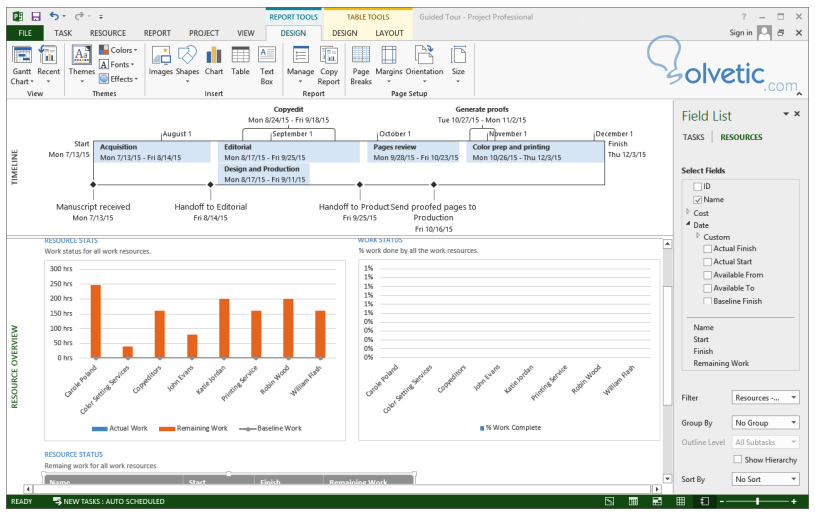815x513 pixels.
Task: Click the Copy Report icon
Action: coord(328,63)
